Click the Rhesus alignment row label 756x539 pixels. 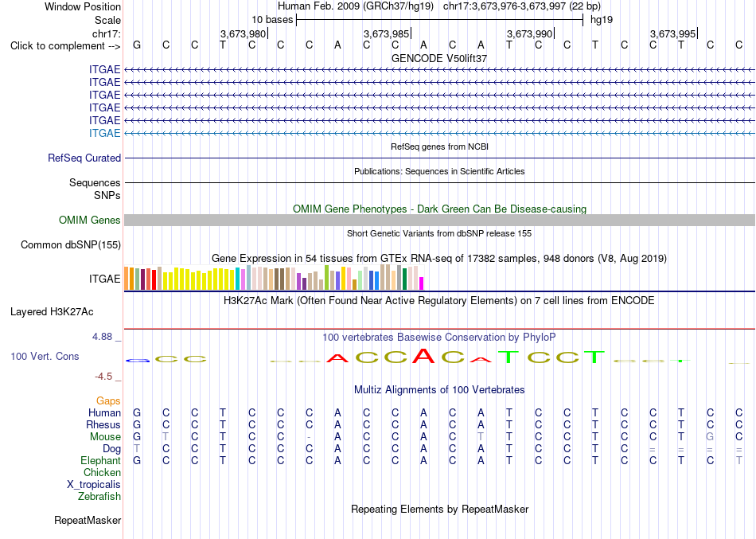[x=103, y=424]
